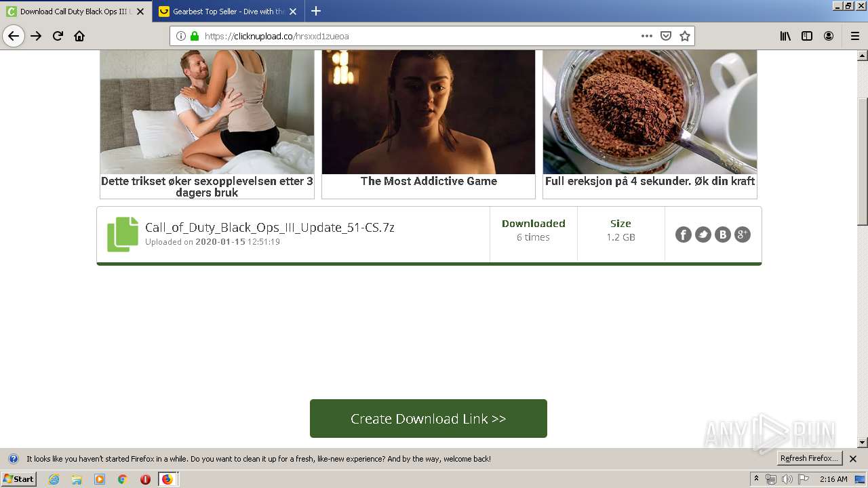The height and width of the screenshot is (488, 868).
Task: Click the file name Call_of_Duty_Black_Ops_III_Update_51-CS.7z
Action: pos(270,228)
